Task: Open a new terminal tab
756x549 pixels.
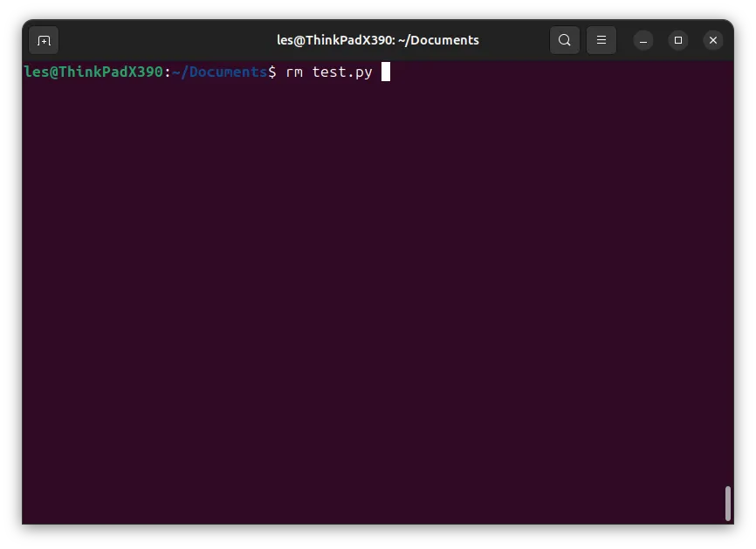Action: 44,40
